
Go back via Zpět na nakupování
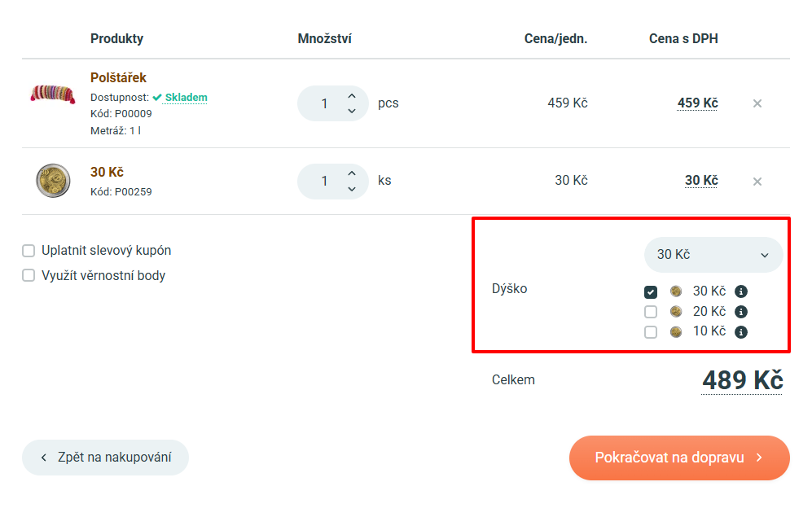[x=105, y=458]
